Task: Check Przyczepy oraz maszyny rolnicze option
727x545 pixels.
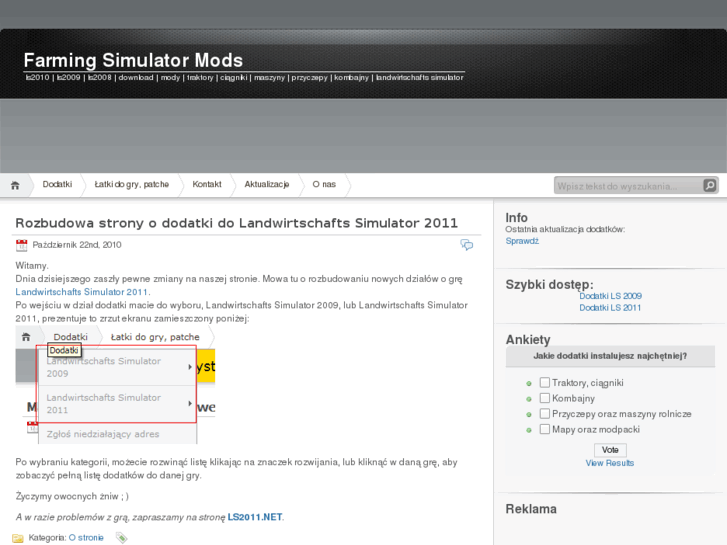Action: [545, 414]
